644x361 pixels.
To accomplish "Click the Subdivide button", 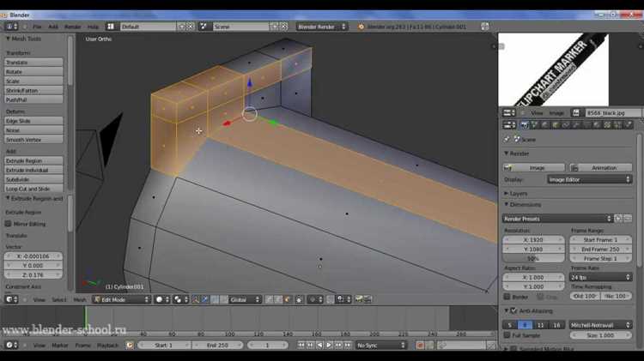I will (x=33, y=179).
